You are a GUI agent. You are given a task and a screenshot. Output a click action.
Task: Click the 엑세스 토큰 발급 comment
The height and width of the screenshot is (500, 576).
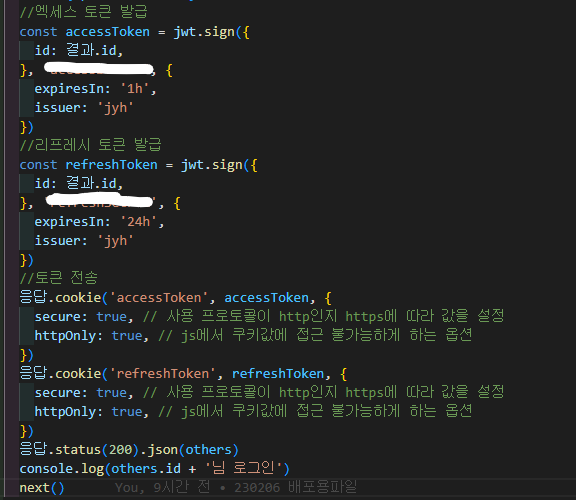coord(83,12)
